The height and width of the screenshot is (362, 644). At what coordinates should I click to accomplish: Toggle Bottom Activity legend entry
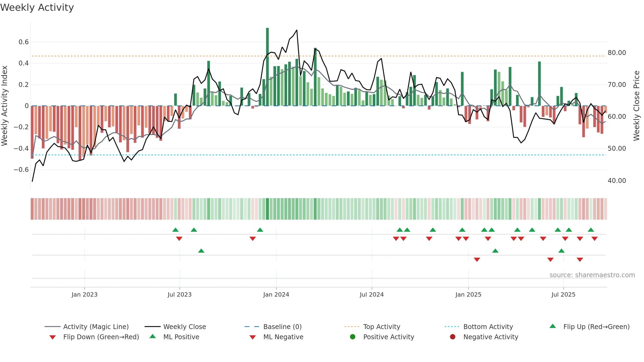[x=479, y=327]
